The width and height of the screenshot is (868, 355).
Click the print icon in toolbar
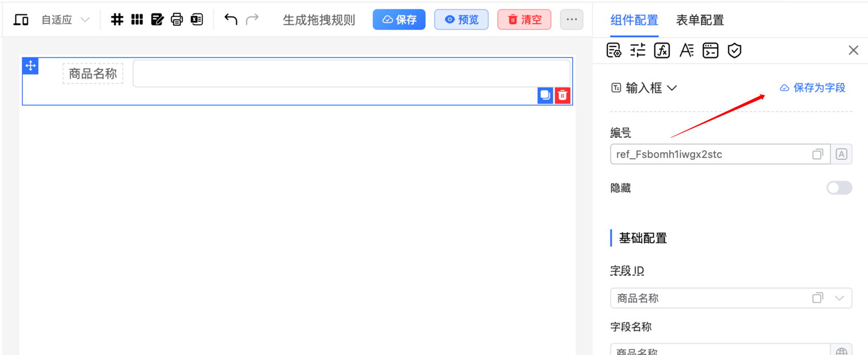coord(177,20)
